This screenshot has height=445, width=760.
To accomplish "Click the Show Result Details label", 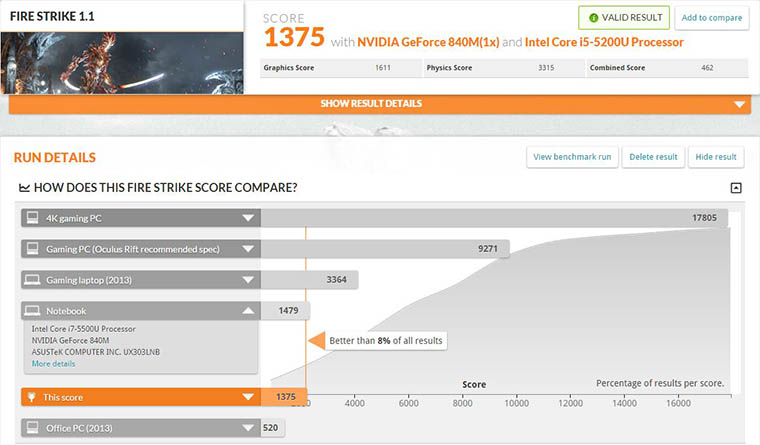I will 371,104.
